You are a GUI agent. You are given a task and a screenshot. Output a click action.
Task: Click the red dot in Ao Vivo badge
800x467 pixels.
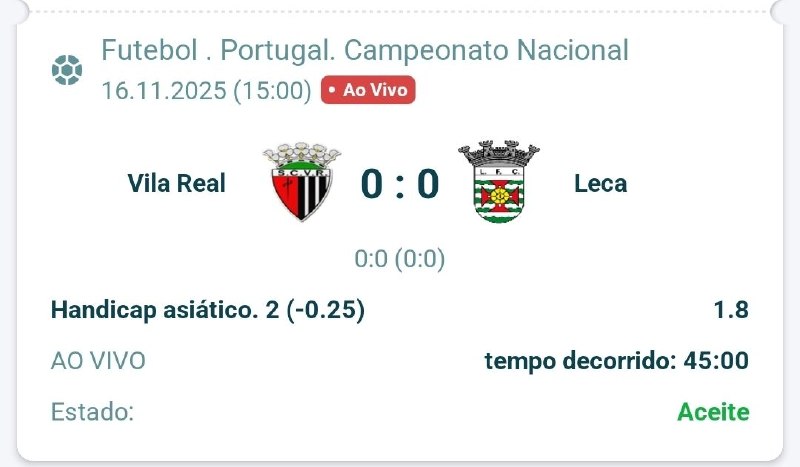point(331,90)
